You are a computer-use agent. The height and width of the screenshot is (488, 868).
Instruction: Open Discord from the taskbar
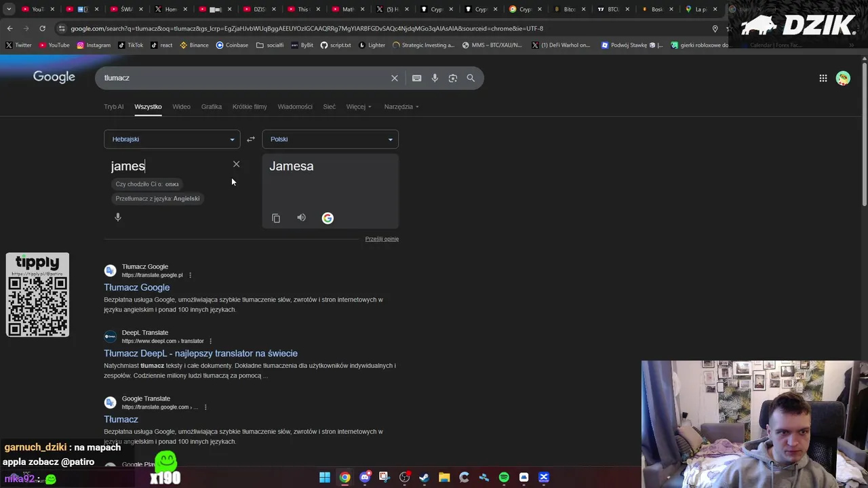coord(365,477)
